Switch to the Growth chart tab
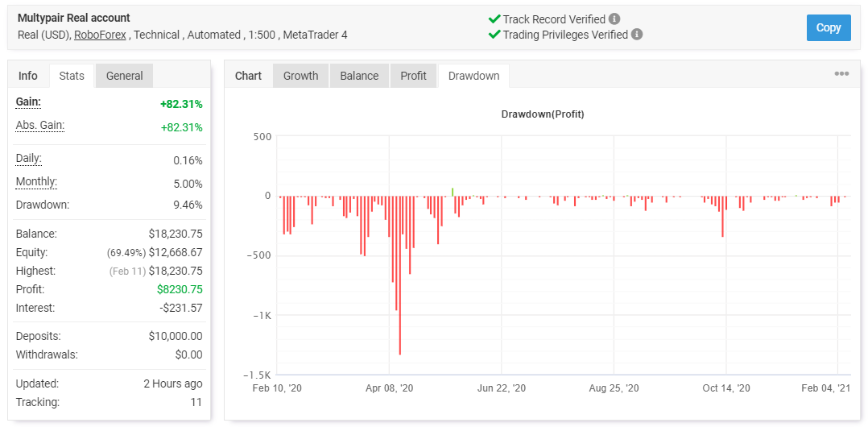 point(300,76)
